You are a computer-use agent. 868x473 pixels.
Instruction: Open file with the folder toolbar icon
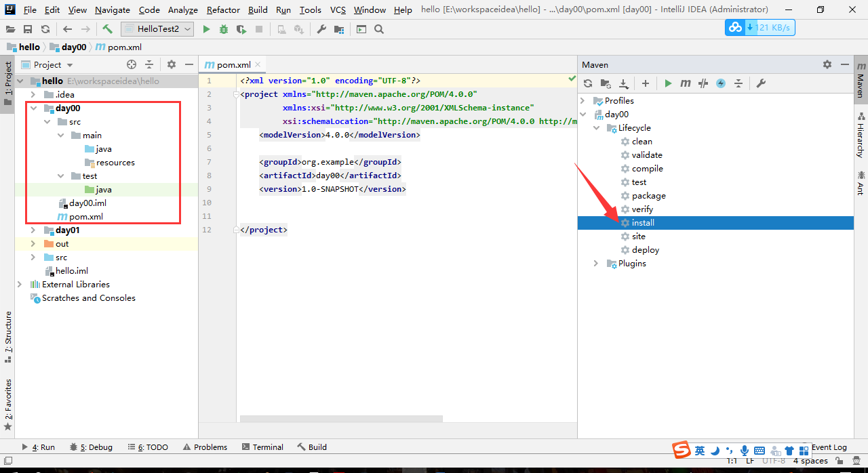10,29
